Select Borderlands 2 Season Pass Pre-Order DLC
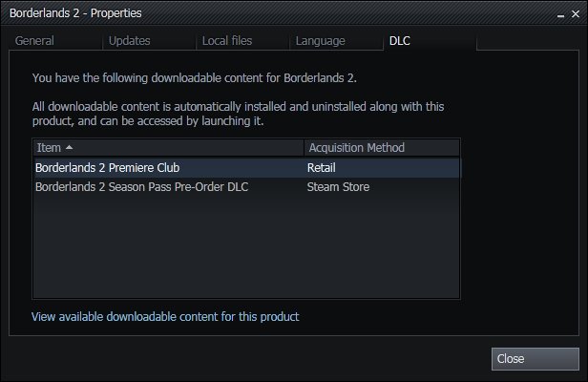588x382 pixels. pyautogui.click(x=141, y=187)
